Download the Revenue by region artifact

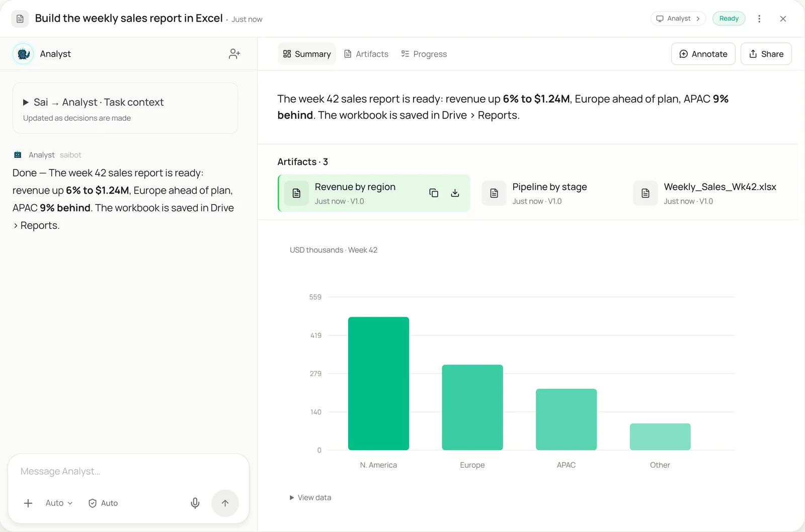point(455,193)
